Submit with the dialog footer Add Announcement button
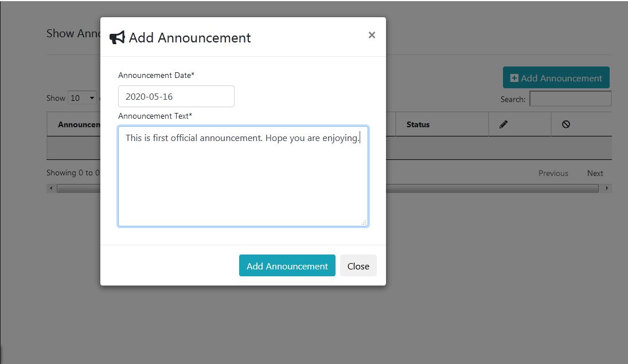 (287, 266)
